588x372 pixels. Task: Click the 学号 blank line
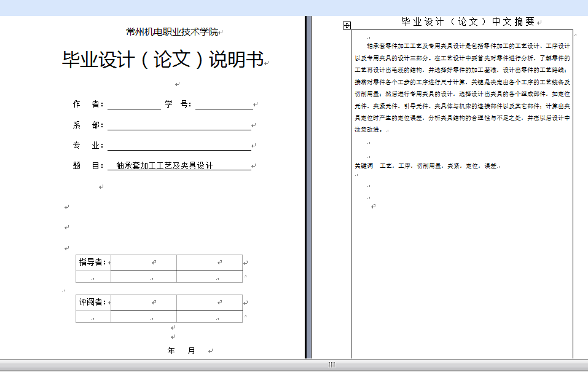(224, 105)
